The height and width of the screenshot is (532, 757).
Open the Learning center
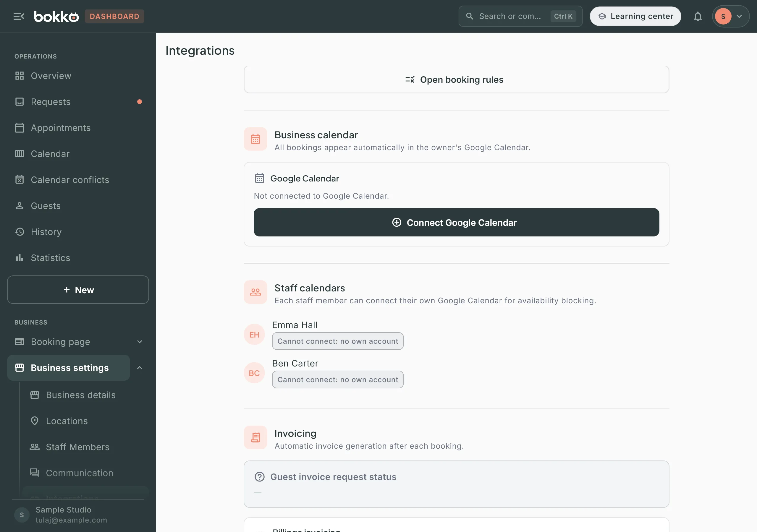point(635,16)
